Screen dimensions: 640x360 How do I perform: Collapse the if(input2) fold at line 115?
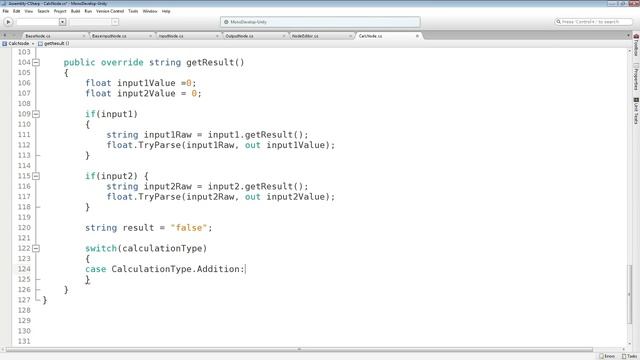[36, 176]
